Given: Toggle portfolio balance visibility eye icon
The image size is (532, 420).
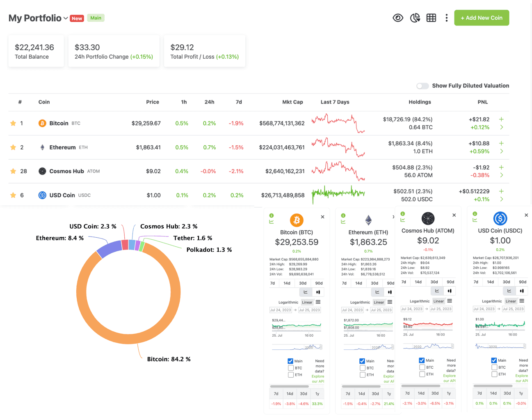Looking at the screenshot, I should pyautogui.click(x=397, y=18).
